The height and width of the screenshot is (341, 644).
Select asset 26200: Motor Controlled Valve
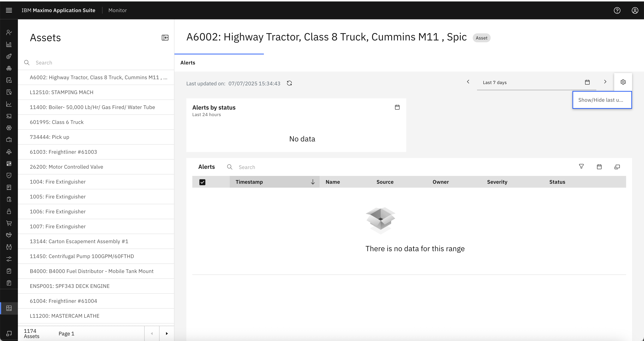96,167
